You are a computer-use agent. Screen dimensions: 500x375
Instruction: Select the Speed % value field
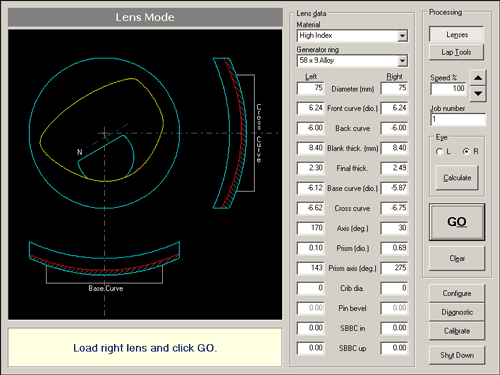pos(448,89)
